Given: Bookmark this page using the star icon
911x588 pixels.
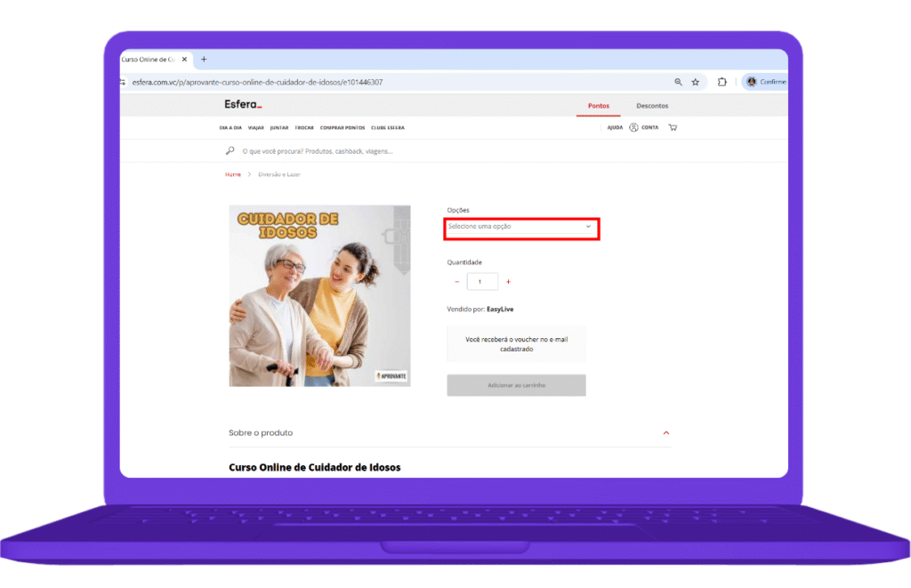Looking at the screenshot, I should (x=697, y=81).
